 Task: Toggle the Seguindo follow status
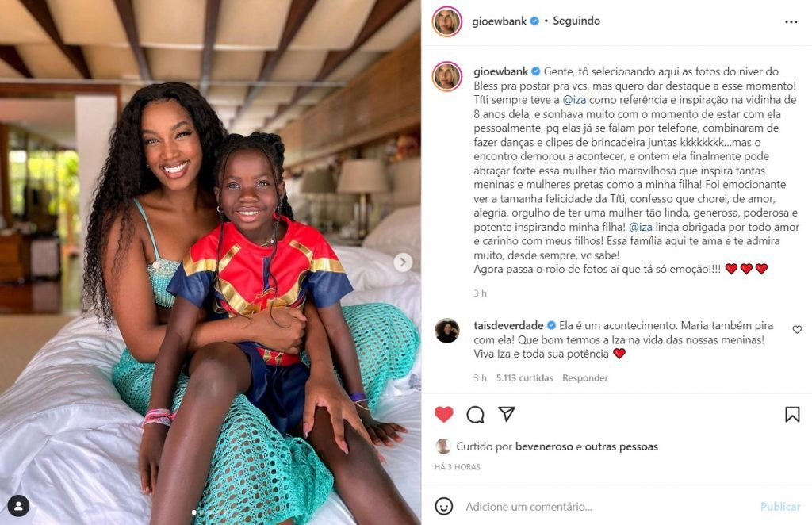[576, 21]
